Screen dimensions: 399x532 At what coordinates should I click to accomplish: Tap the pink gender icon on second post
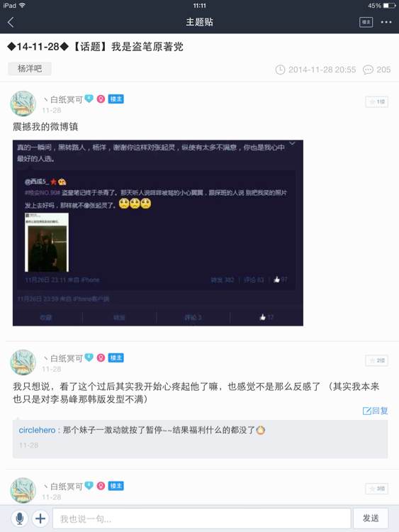[101, 358]
